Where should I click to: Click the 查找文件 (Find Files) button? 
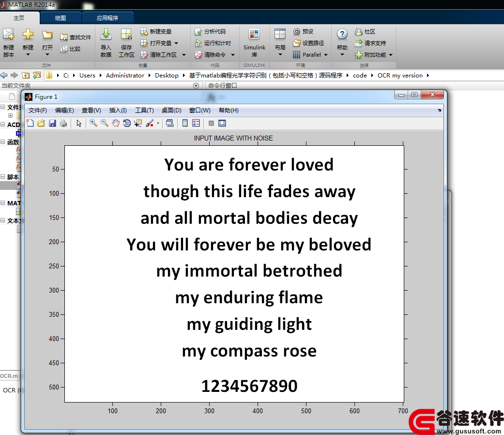[76, 37]
